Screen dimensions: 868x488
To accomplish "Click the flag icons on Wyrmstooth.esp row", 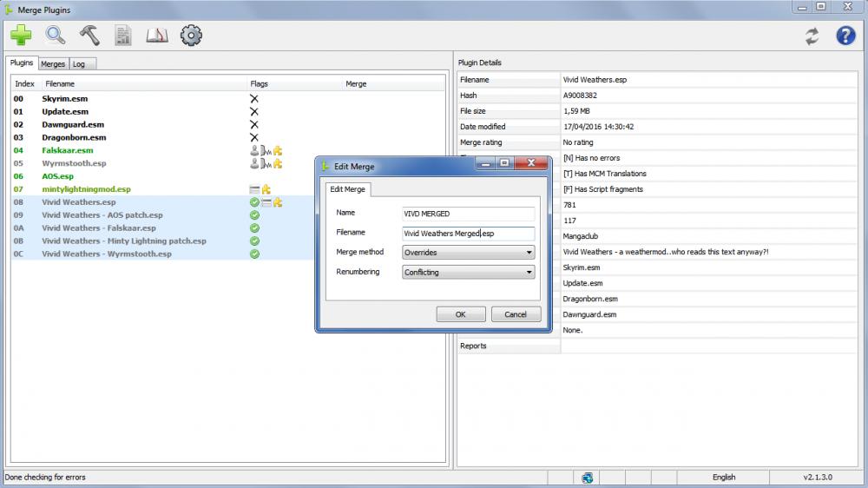I will pos(266,163).
